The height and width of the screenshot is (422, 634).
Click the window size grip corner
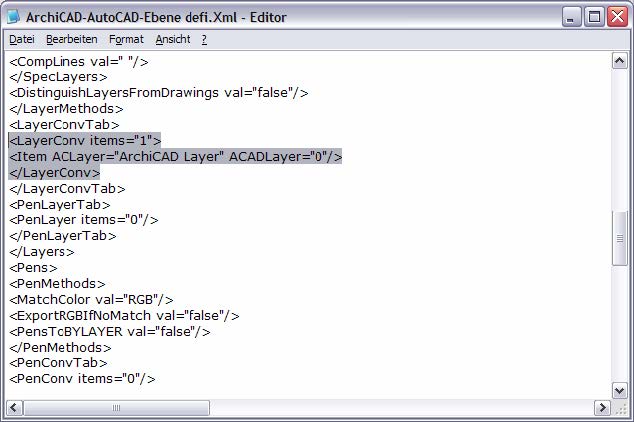(621, 408)
